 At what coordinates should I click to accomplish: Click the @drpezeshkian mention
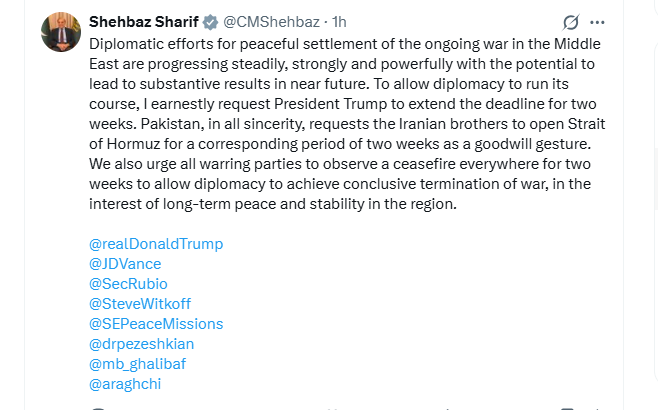141,344
